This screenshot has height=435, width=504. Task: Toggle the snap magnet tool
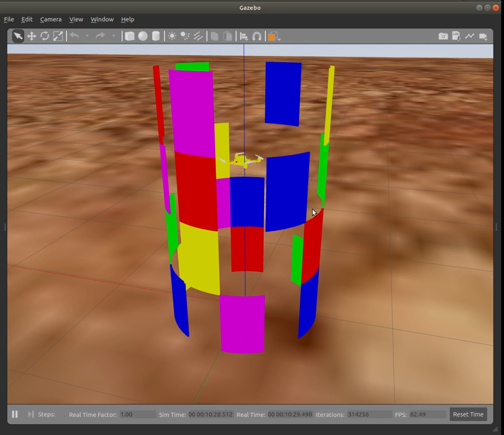click(257, 36)
